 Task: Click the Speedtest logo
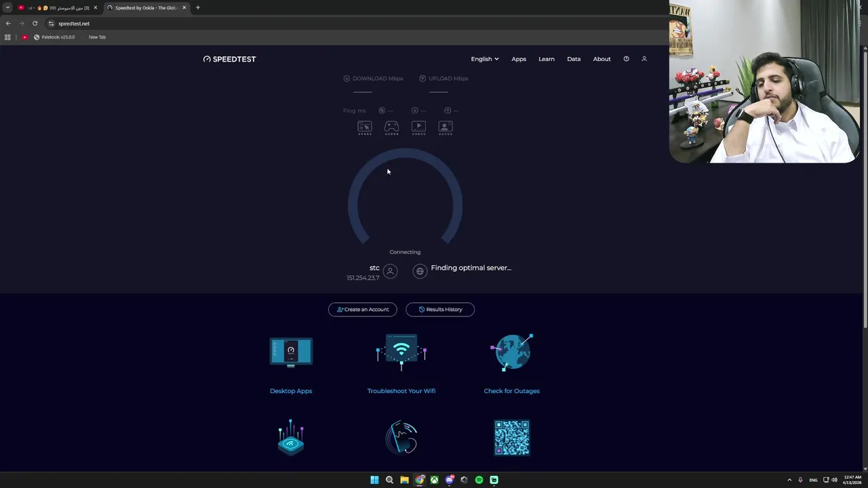(229, 59)
